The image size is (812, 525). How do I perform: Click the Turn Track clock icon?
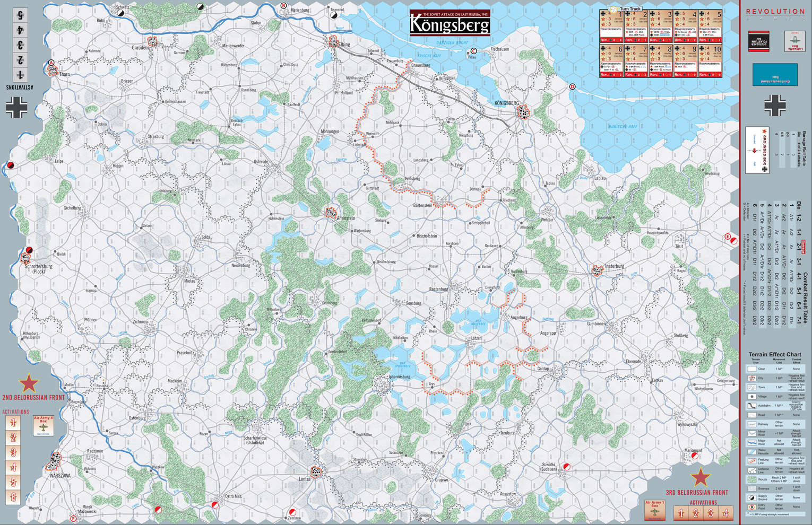[x=614, y=9]
